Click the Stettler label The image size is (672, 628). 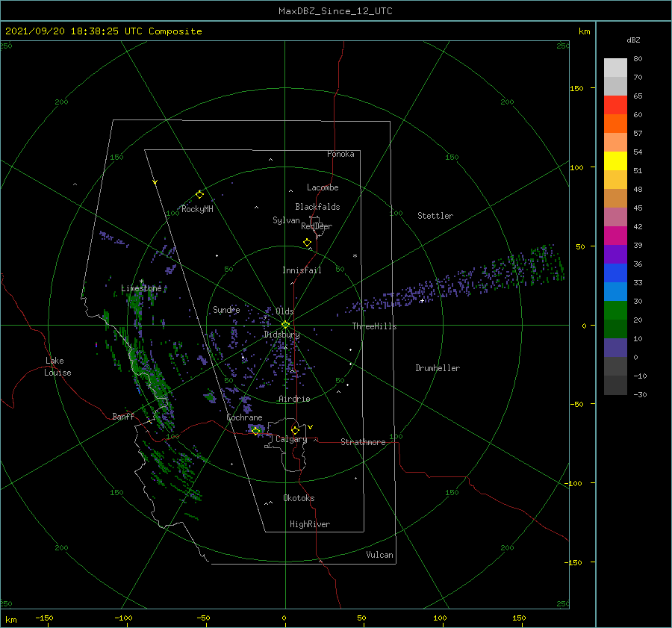[435, 216]
